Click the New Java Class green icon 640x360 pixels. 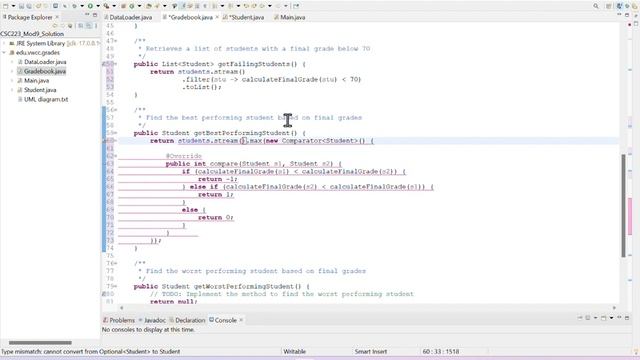click(132, 6)
